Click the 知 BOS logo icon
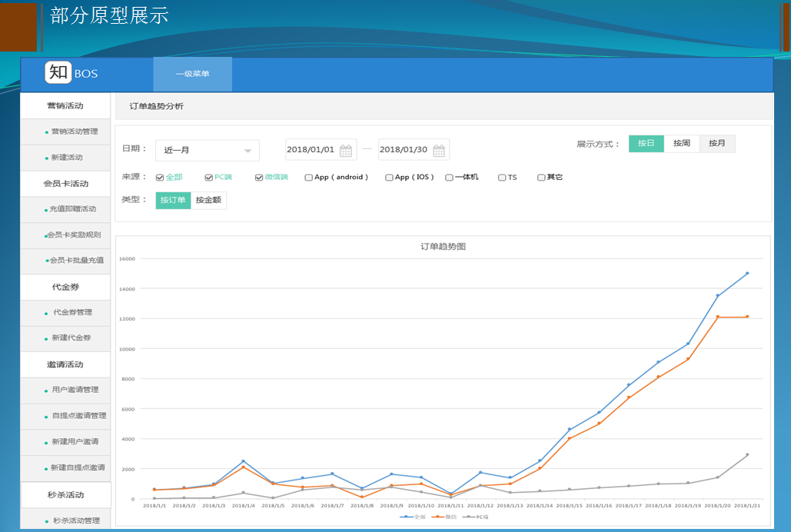Screen dimensions: 791x532 pyautogui.click(x=58, y=72)
